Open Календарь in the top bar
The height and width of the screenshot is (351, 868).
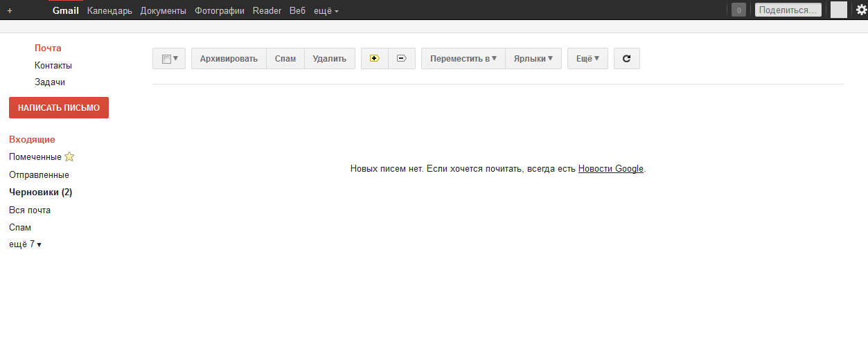[x=109, y=10]
